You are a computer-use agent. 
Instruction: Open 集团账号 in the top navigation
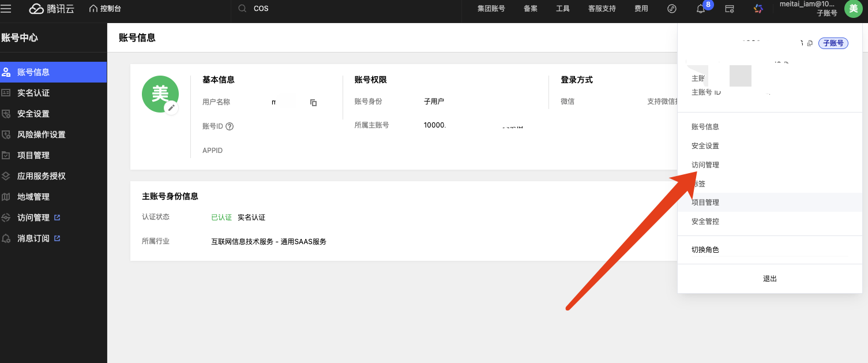[x=491, y=9]
